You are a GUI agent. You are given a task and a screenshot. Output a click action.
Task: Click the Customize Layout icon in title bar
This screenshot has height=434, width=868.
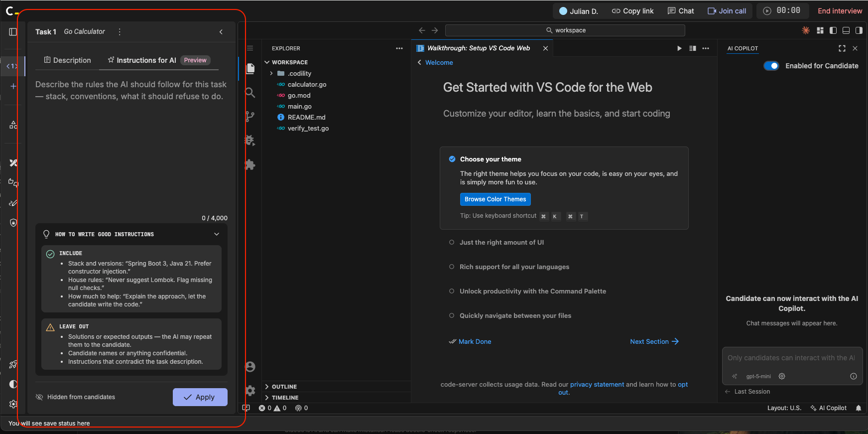coord(820,30)
